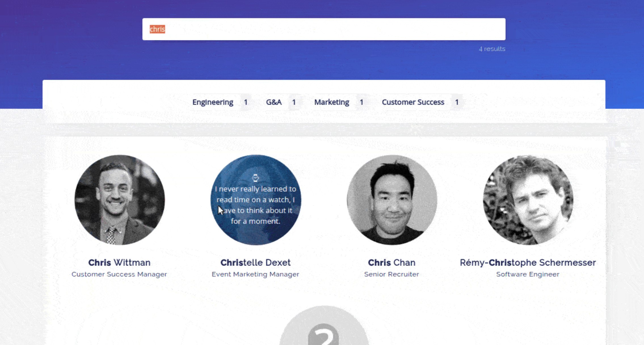644x345 pixels.
Task: Open Rémy-Christophe Schermesser's profile photo
Action: [528, 200]
